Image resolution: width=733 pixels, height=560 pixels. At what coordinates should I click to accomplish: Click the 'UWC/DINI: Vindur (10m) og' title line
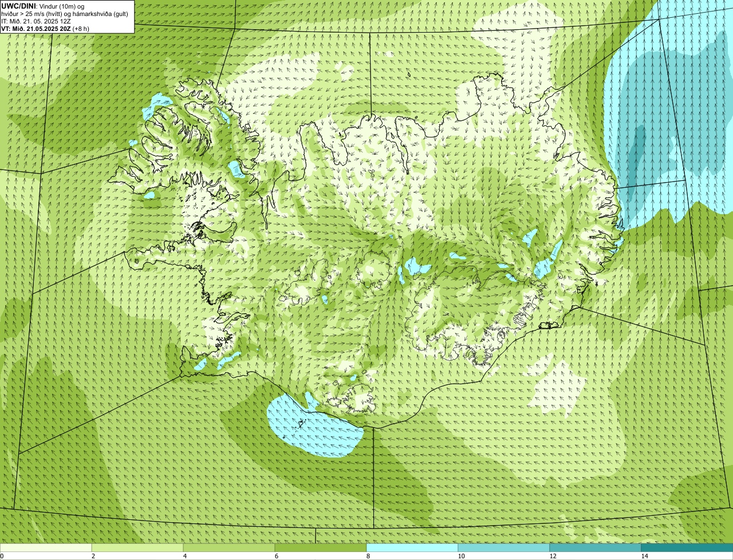click(43, 6)
